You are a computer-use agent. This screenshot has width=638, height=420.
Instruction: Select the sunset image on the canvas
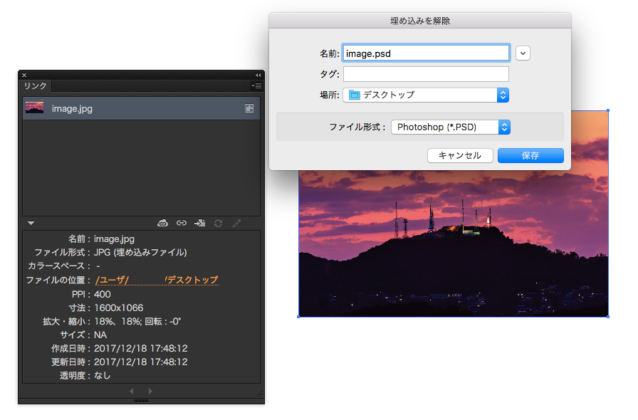click(453, 243)
